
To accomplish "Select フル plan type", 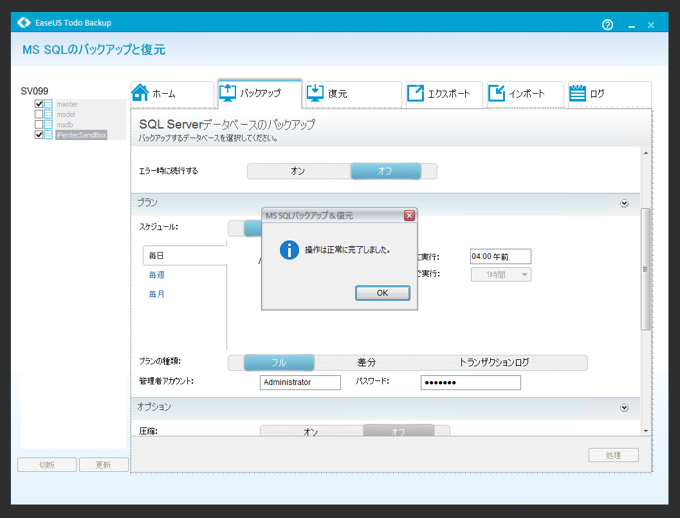I will coord(279,362).
